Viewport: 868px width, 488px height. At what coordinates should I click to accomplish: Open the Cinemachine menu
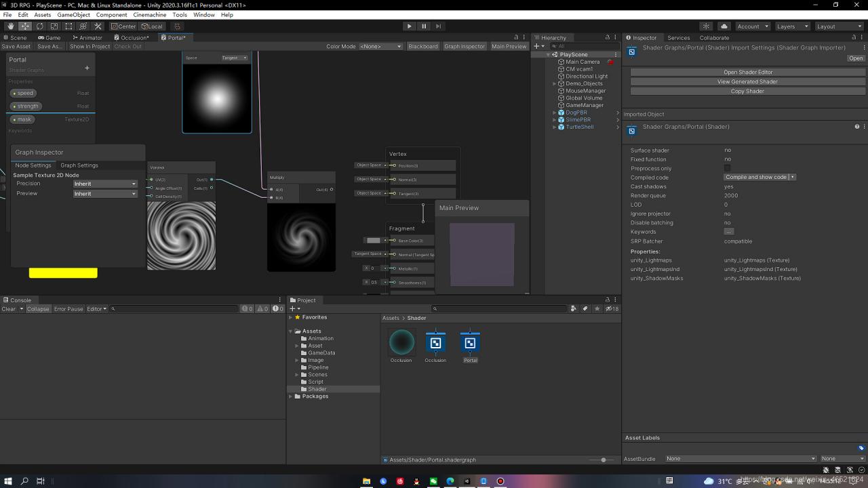tap(151, 14)
